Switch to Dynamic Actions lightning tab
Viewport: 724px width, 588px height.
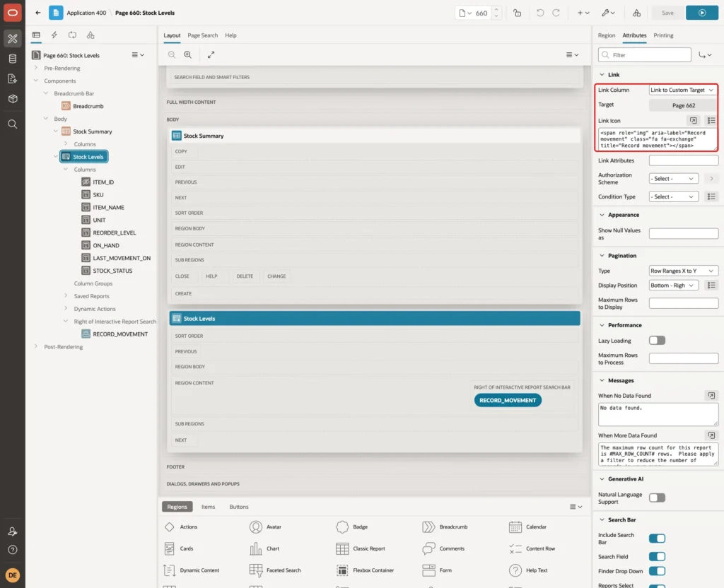tap(54, 35)
